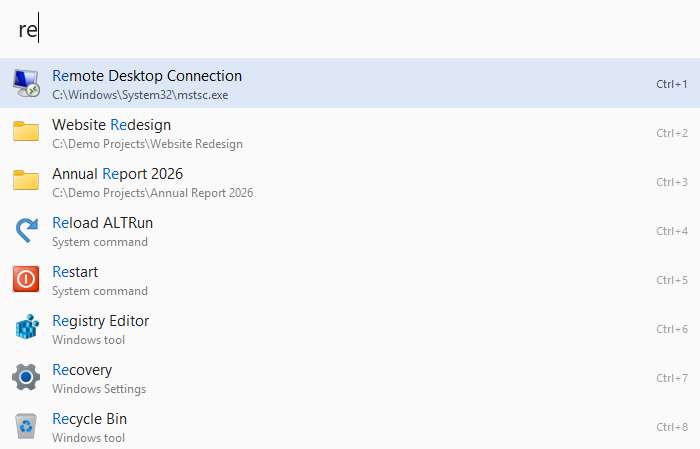The image size is (700, 449).
Task: Open the "Recovery" result title
Action: tap(82, 370)
